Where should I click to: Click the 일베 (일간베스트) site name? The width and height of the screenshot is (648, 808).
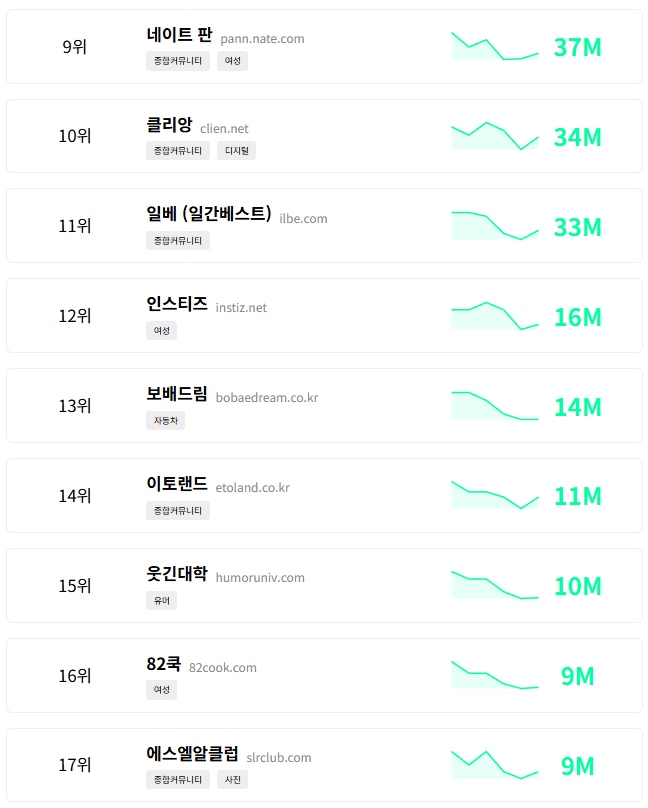pyautogui.click(x=208, y=214)
